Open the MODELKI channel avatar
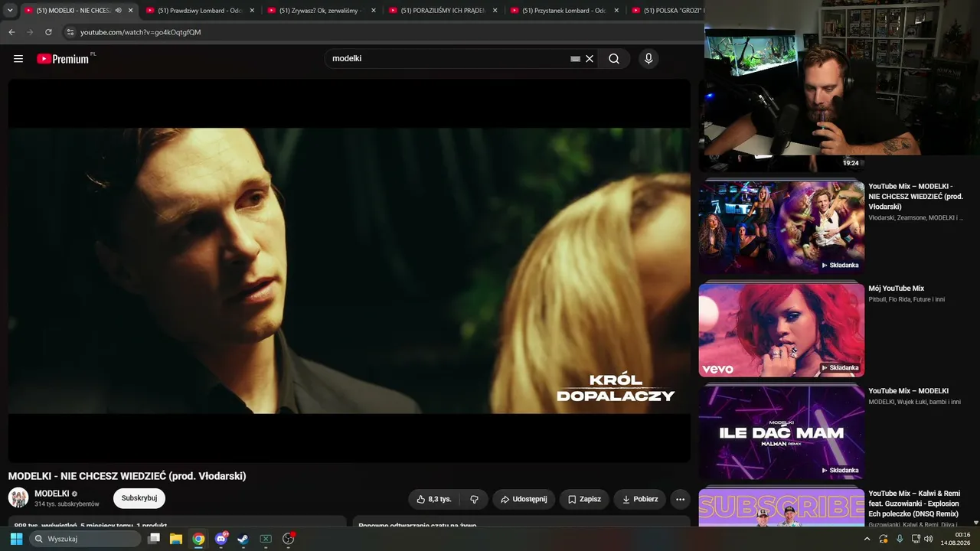The width and height of the screenshot is (980, 551). click(18, 498)
